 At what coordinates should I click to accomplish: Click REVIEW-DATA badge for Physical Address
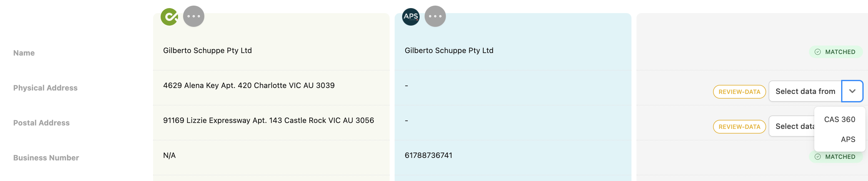(739, 92)
